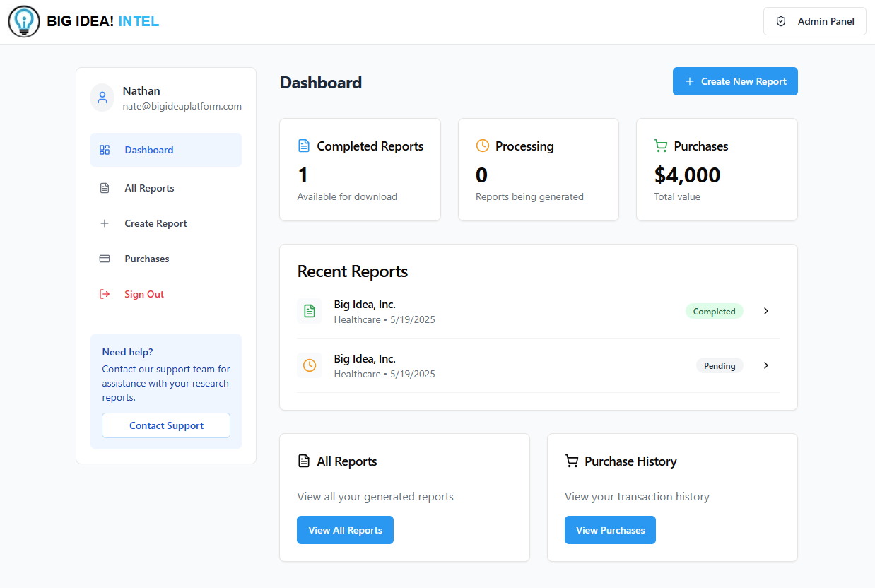Click the shopping cart icon in Purchases card
The image size is (875, 588).
pos(661,146)
